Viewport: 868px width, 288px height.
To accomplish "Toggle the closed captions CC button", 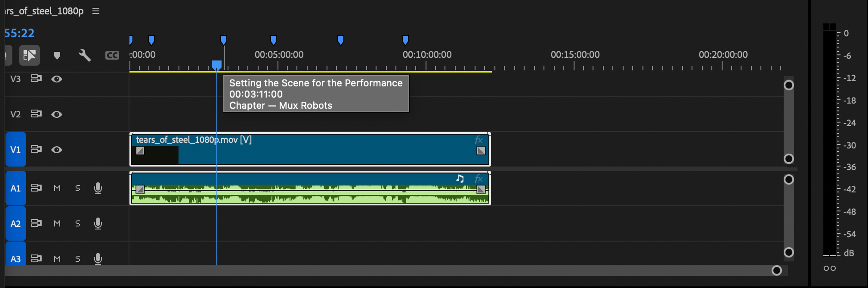I will (112, 55).
